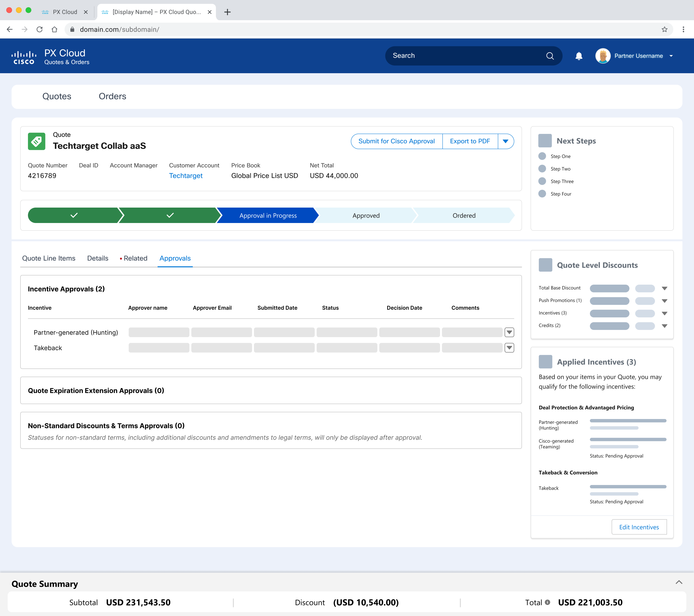This screenshot has height=616, width=694.
Task: Reload the page with the refresh icon
Action: (39, 29)
